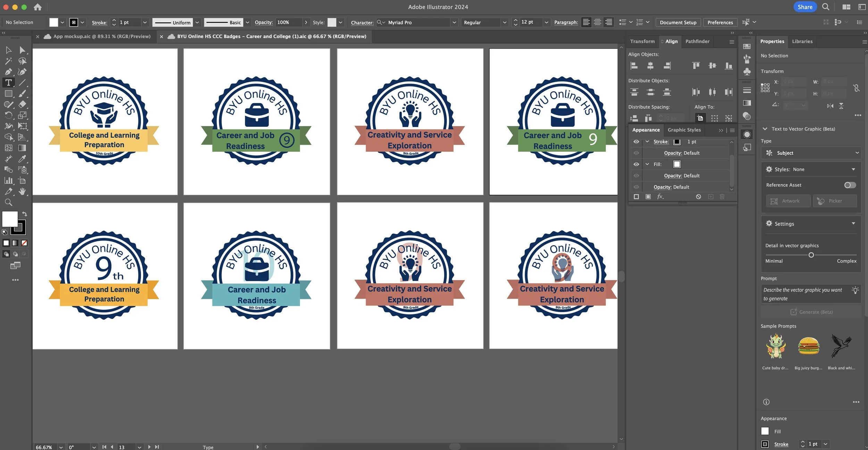The width and height of the screenshot is (868, 450).
Task: Switch to App mockup.aic document tab
Action: pos(102,36)
